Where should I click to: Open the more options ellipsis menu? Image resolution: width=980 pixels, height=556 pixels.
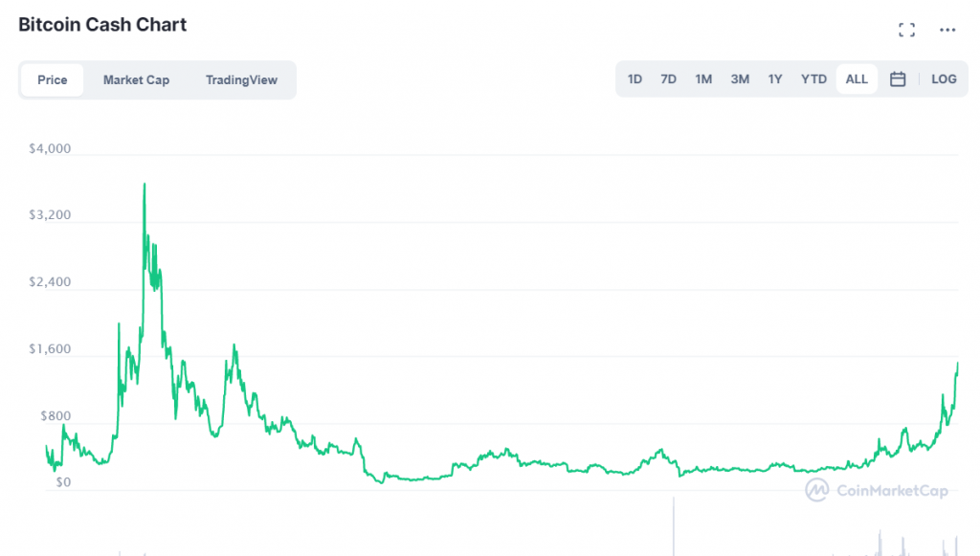click(x=947, y=29)
